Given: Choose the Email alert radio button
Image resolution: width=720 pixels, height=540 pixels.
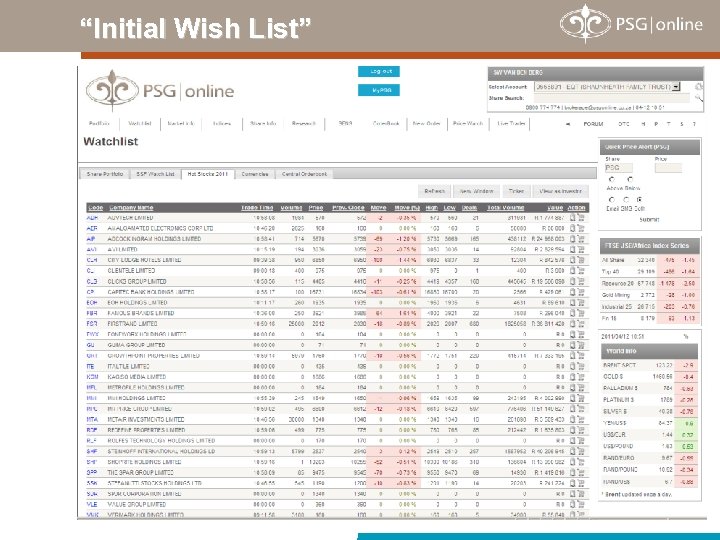Looking at the screenshot, I should [612, 200].
